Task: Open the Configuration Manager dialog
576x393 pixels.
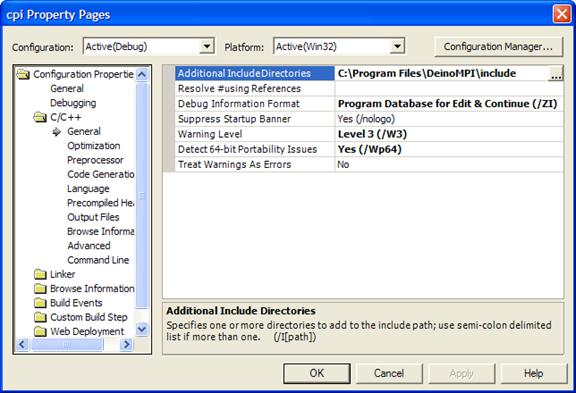Action: pos(498,47)
